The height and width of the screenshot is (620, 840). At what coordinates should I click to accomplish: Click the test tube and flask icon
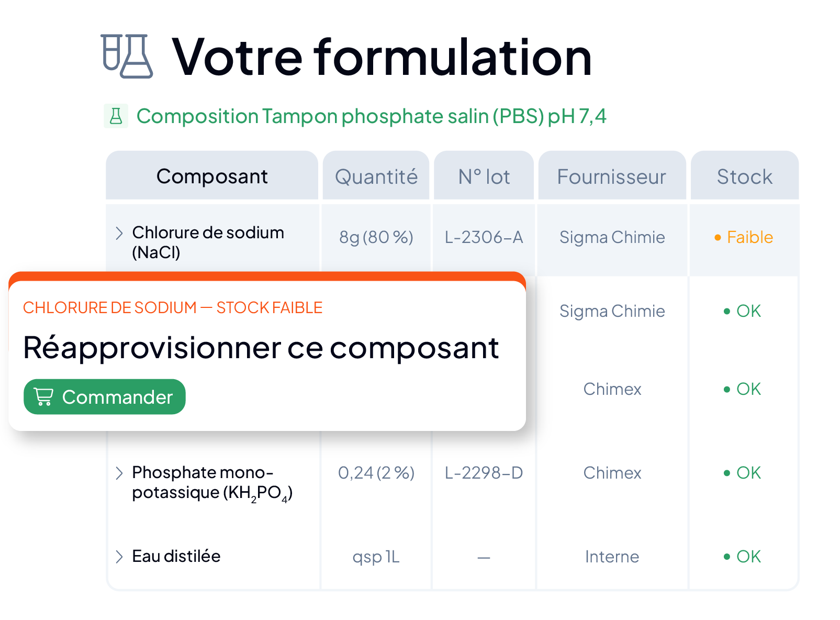tap(127, 57)
